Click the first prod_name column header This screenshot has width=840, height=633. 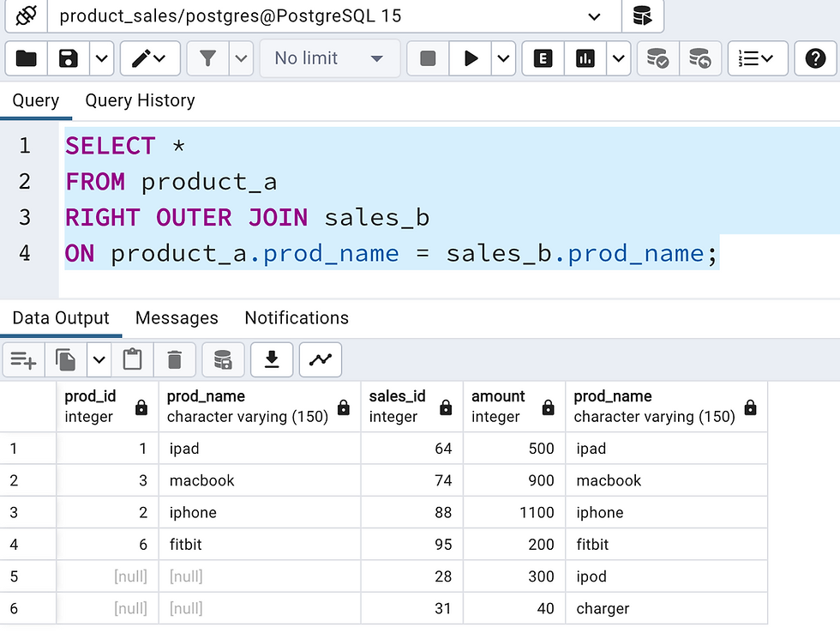coord(260,407)
